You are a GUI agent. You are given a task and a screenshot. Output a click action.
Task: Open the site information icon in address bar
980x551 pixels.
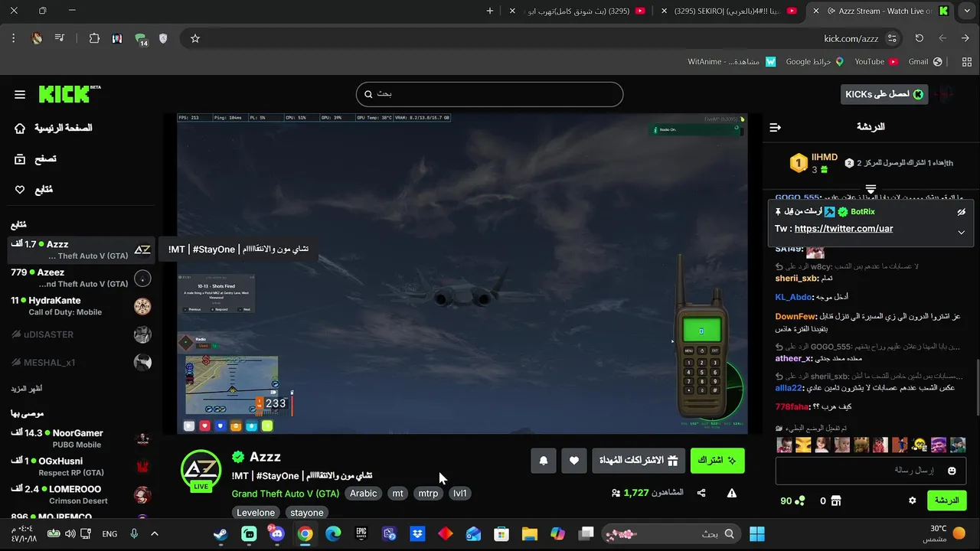click(892, 38)
